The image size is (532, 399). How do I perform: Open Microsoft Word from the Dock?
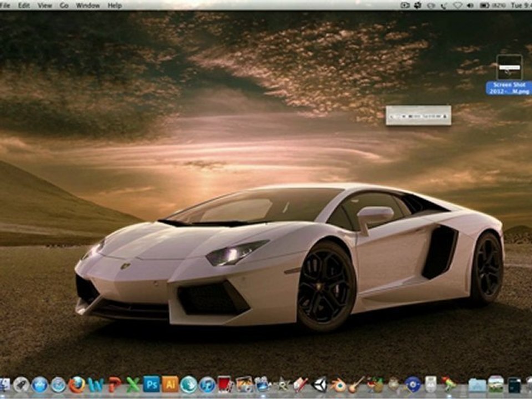pos(95,385)
